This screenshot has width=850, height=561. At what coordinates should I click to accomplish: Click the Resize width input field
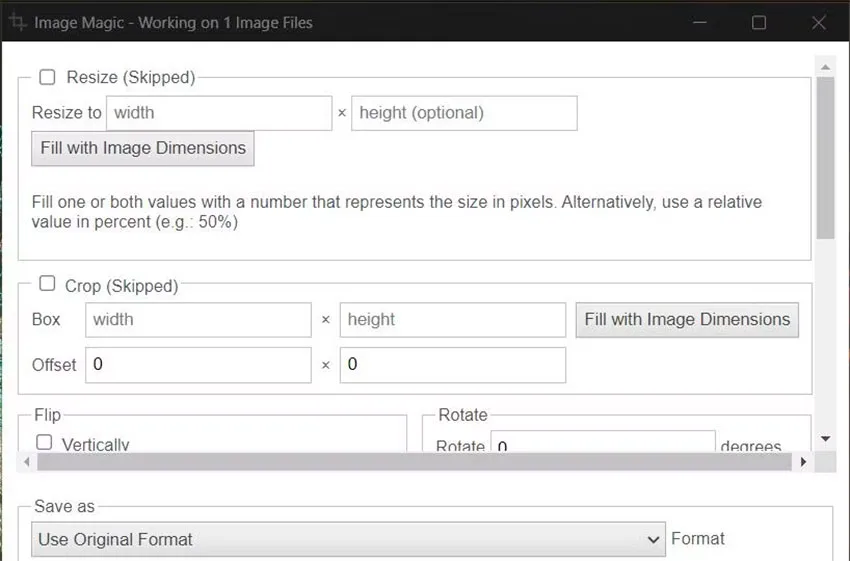219,113
